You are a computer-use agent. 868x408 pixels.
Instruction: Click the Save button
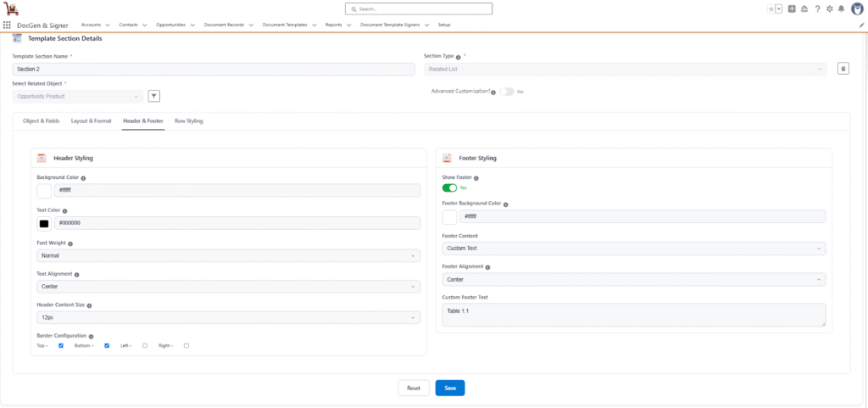point(450,388)
